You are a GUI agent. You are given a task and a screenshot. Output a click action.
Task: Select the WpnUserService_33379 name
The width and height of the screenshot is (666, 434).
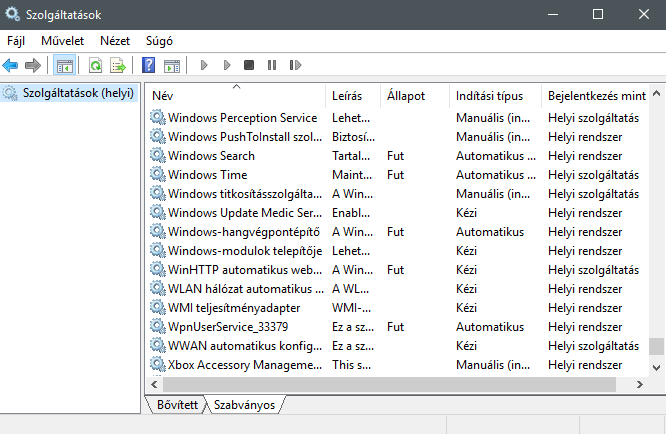[x=228, y=327]
